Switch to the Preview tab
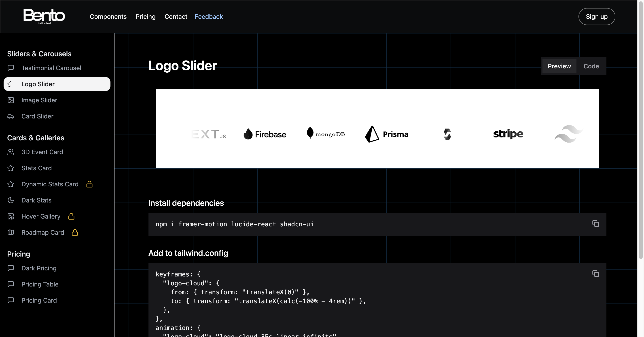The image size is (644, 337). [x=559, y=66]
